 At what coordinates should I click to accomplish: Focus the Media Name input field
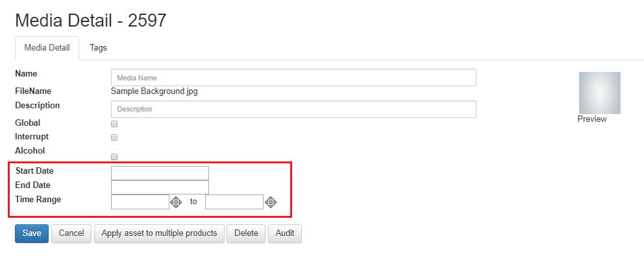pos(293,78)
